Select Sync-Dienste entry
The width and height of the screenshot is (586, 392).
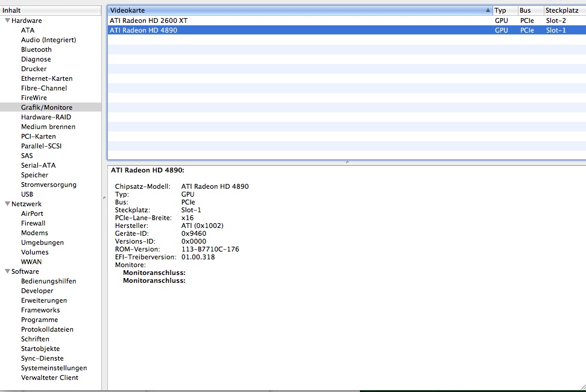tap(42, 358)
